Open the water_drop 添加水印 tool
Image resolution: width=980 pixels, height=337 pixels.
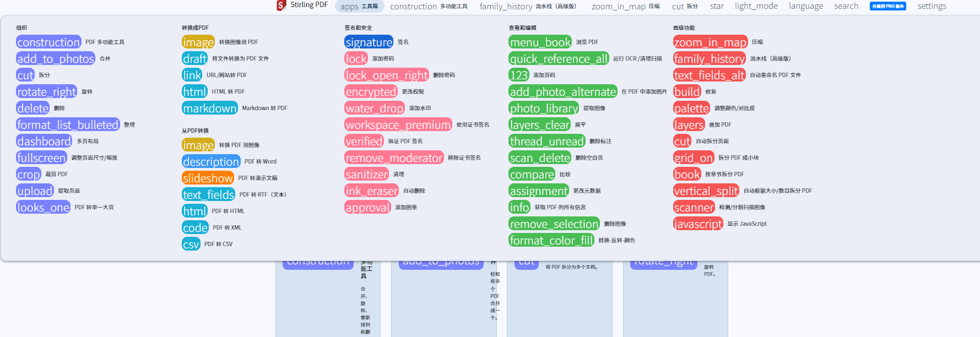(375, 108)
